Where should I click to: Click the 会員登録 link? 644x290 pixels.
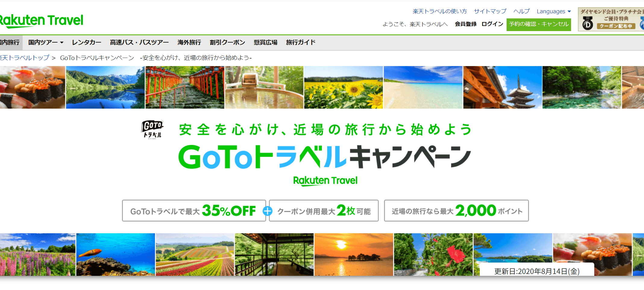coord(466,24)
